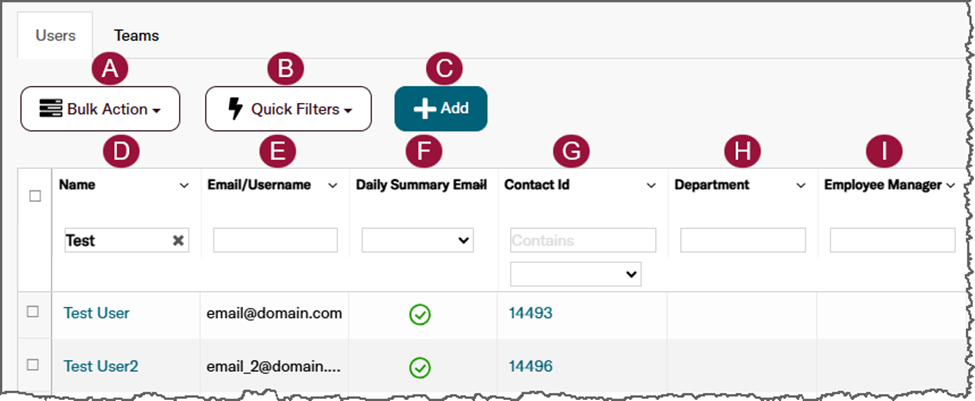Click callout marker G above Contact Id

click(x=571, y=153)
